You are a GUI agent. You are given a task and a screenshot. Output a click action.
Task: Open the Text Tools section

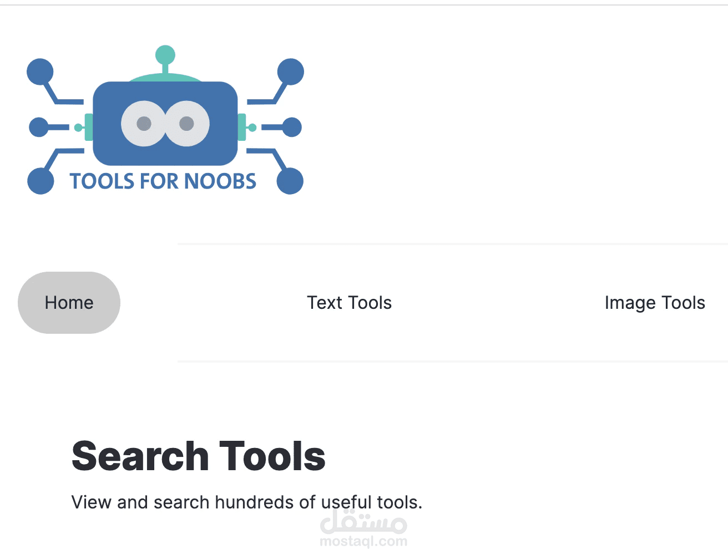pyautogui.click(x=349, y=302)
